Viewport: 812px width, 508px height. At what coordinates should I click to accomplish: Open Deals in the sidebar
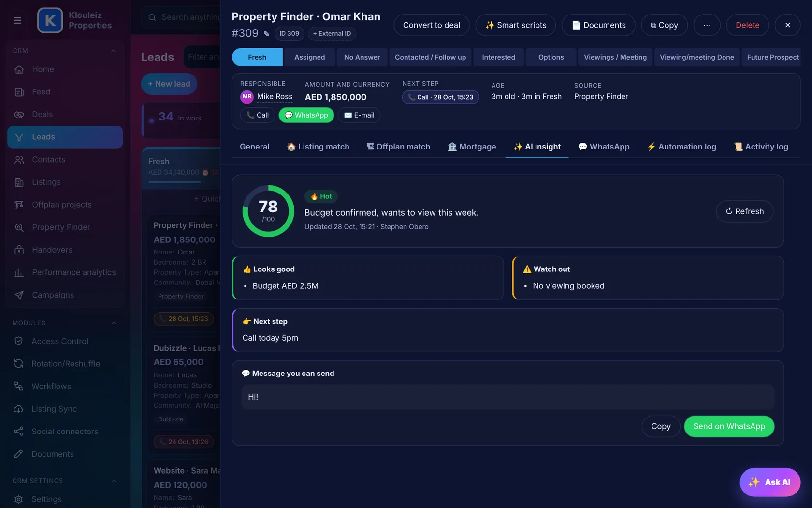[x=65, y=115]
